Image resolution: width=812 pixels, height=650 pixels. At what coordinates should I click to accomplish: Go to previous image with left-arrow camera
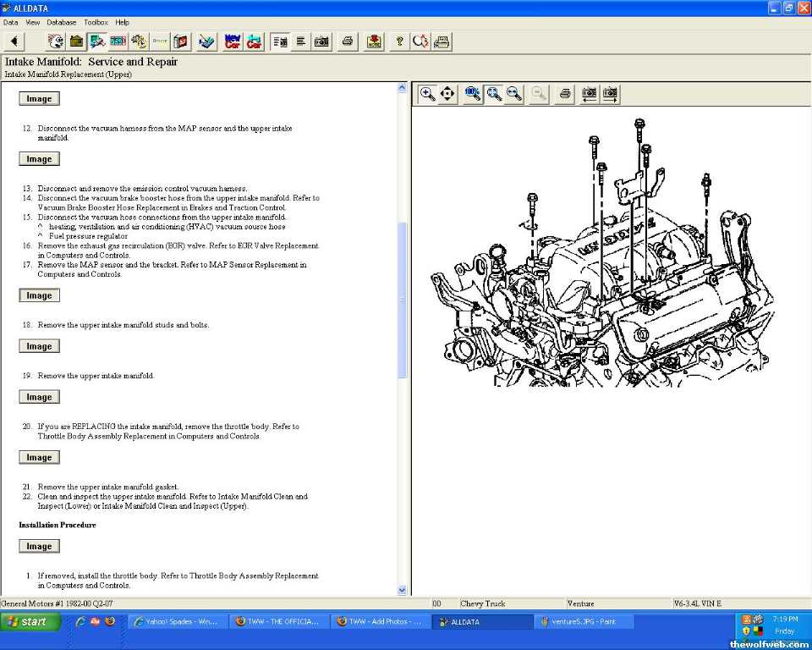pyautogui.click(x=589, y=94)
